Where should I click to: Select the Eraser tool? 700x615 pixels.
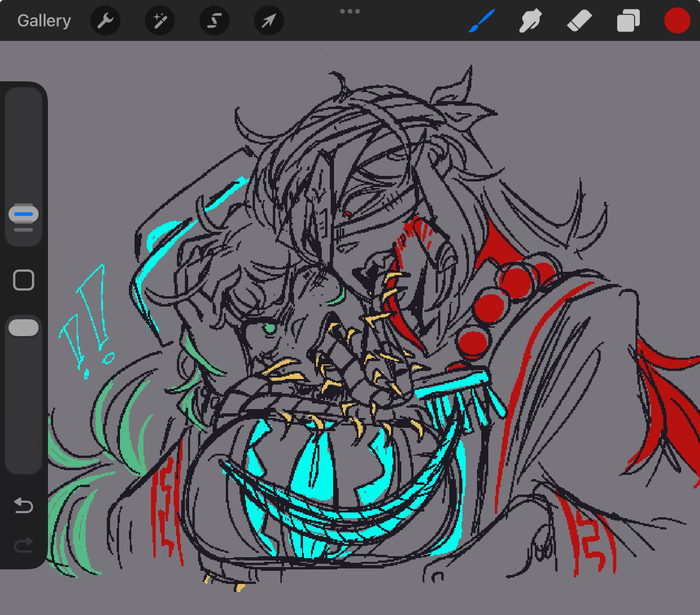point(580,21)
